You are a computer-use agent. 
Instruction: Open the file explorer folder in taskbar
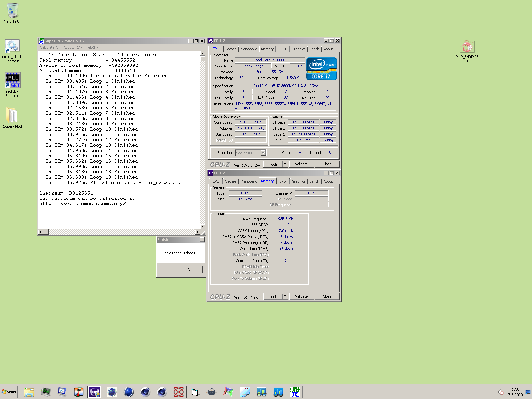tap(29, 392)
